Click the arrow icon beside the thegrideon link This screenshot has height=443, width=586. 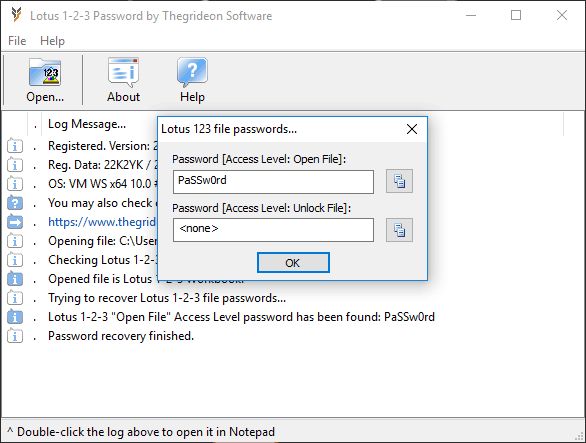point(15,222)
